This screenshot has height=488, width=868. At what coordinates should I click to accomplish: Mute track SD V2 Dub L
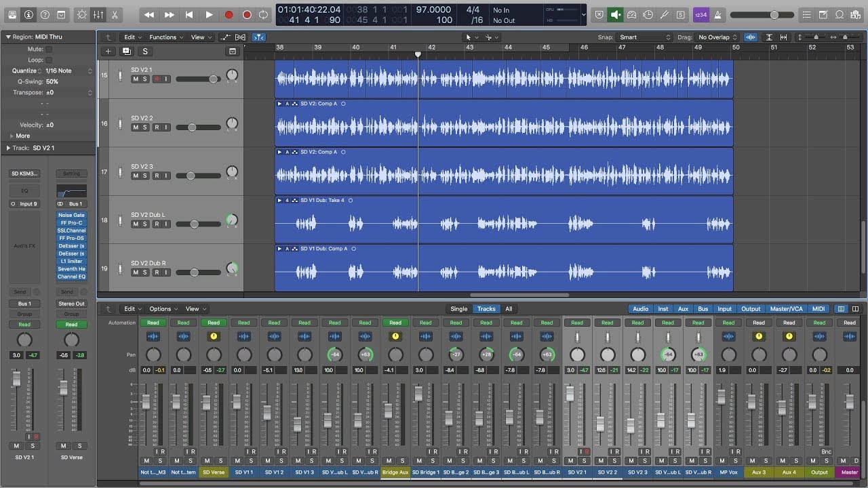coord(136,224)
